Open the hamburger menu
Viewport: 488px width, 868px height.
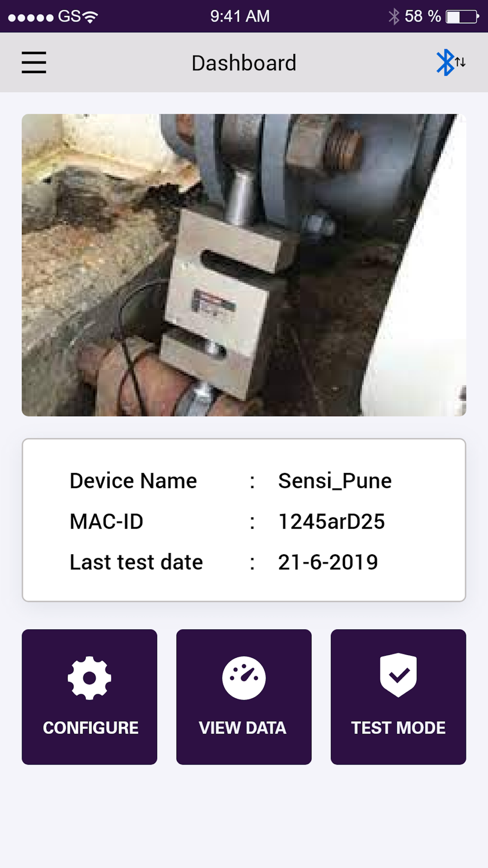34,62
